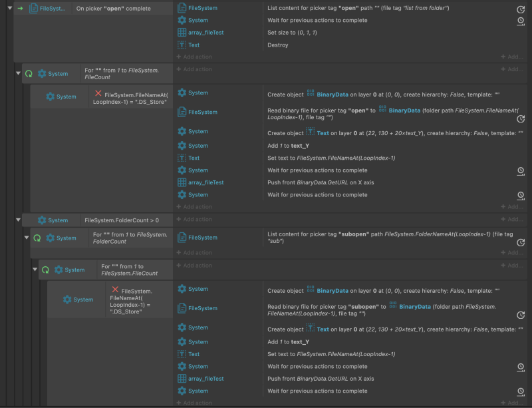Collapse the nested FileCount loop under FolderCount
Screen dimensions: 532x408
click(35, 270)
